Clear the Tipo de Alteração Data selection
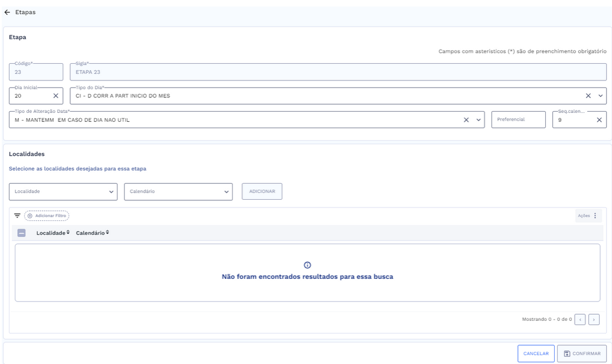 (466, 120)
